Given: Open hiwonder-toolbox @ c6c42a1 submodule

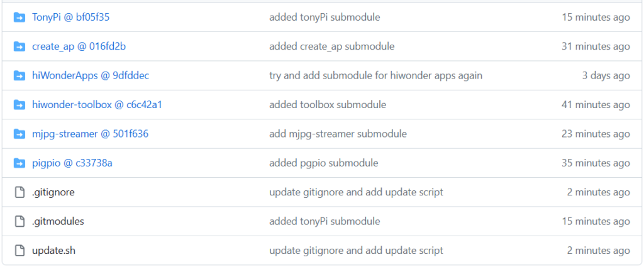Looking at the screenshot, I should 97,105.
